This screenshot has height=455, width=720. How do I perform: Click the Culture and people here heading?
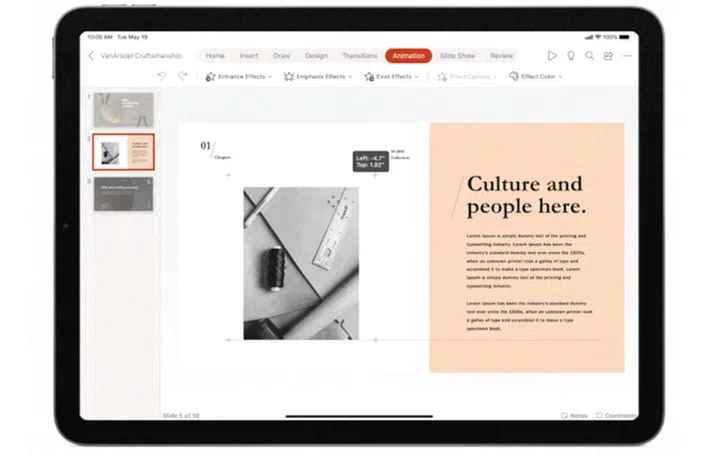[526, 195]
